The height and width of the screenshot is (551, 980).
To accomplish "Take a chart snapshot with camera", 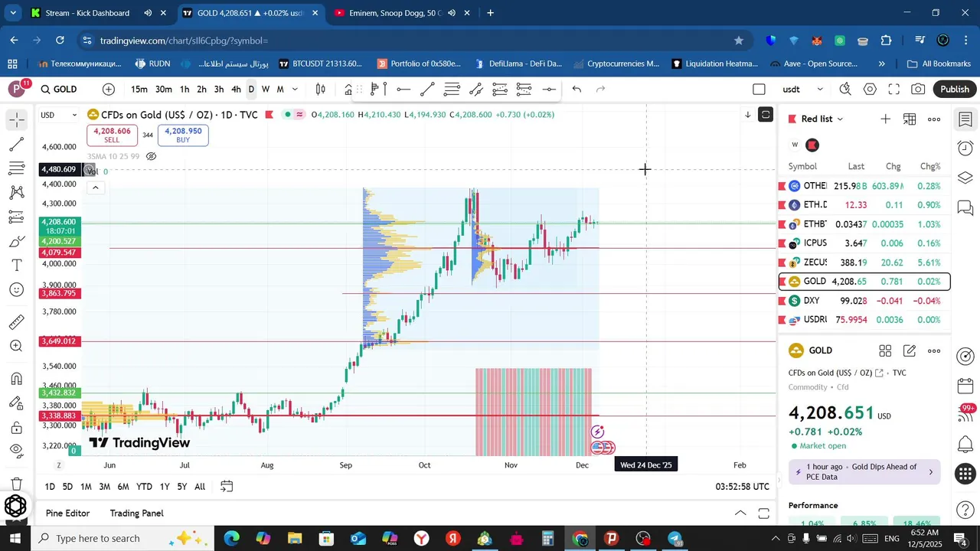I will [x=918, y=90].
